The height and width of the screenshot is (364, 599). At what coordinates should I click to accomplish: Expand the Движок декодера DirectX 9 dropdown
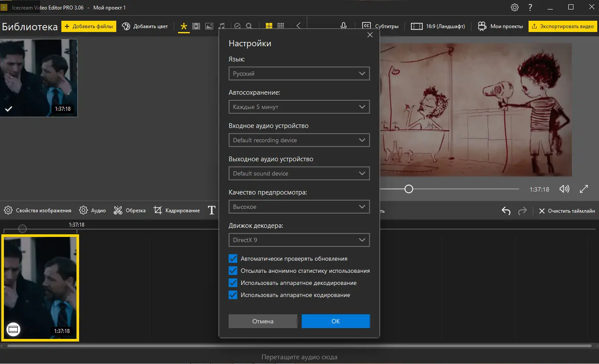point(299,240)
